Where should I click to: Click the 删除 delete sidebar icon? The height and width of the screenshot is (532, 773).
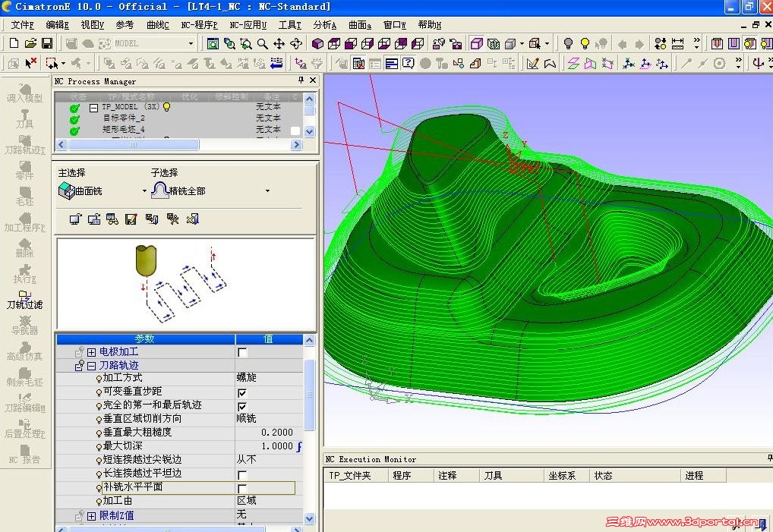24,247
